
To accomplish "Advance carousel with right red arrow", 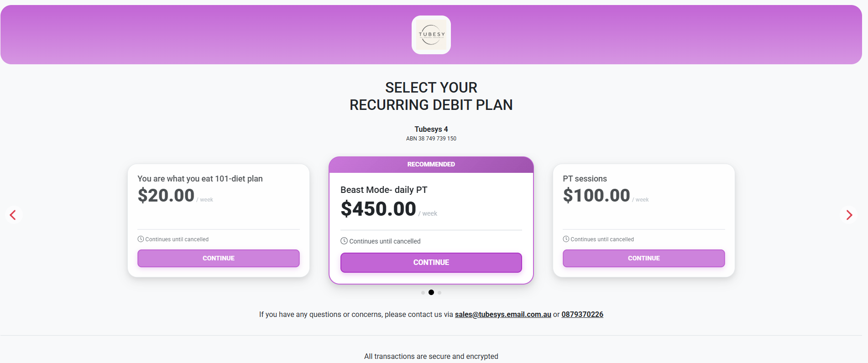I will pyautogui.click(x=849, y=215).
